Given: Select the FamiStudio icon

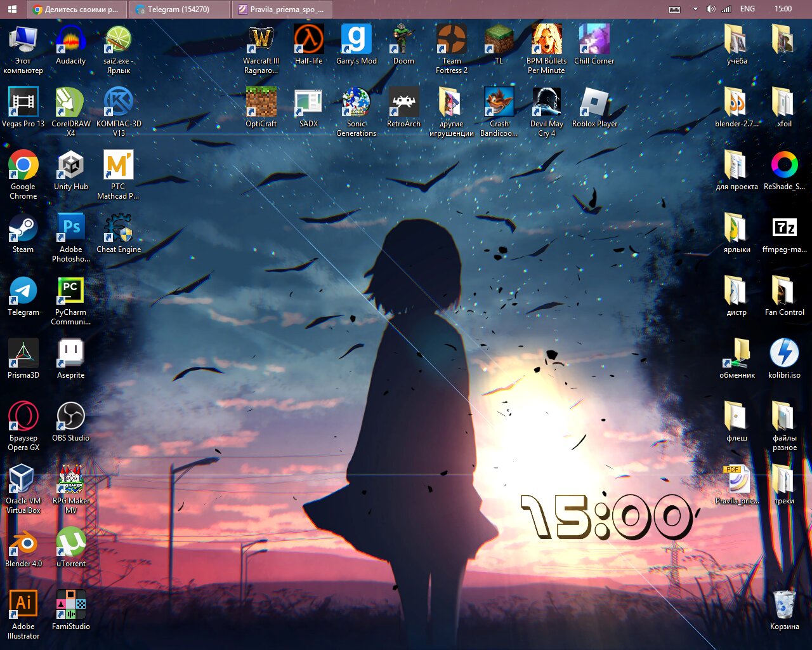Looking at the screenshot, I should point(70,611).
